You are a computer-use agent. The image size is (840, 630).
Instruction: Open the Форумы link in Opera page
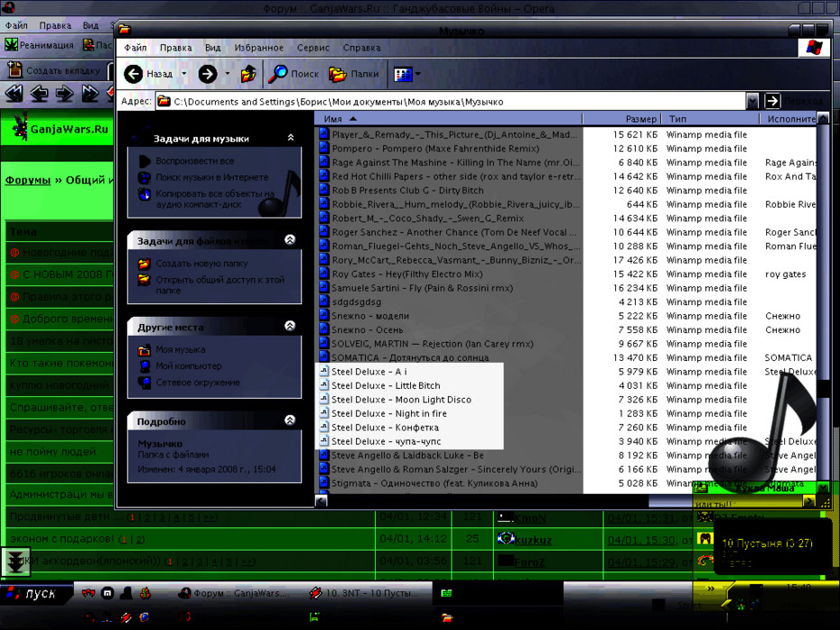tap(28, 180)
